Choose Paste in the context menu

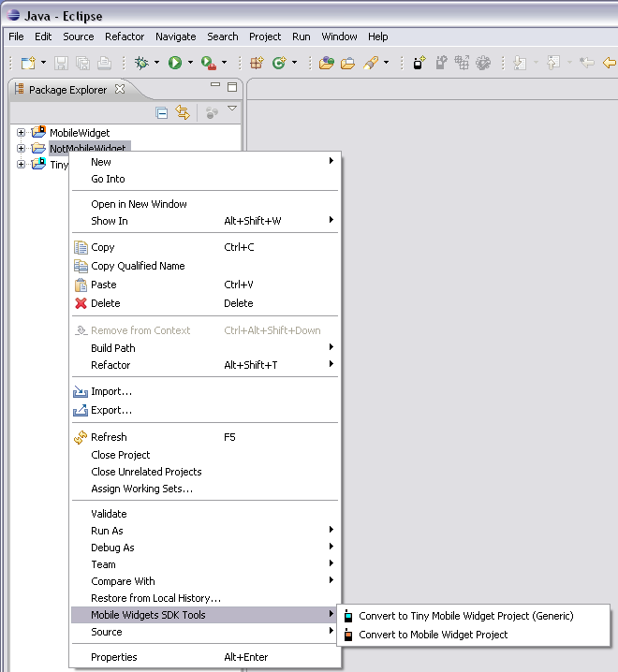[205, 285]
